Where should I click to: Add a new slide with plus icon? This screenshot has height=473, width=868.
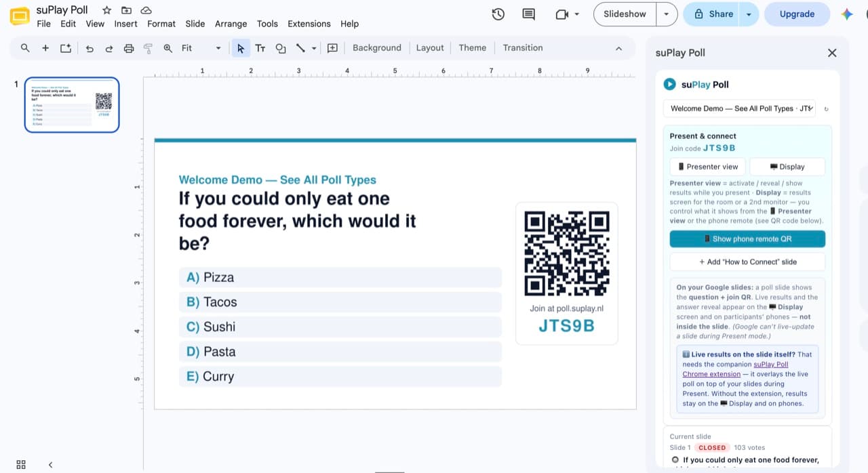45,48
